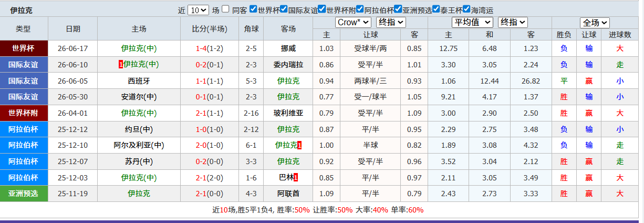Toggle the 同客 checkbox

point(225,9)
